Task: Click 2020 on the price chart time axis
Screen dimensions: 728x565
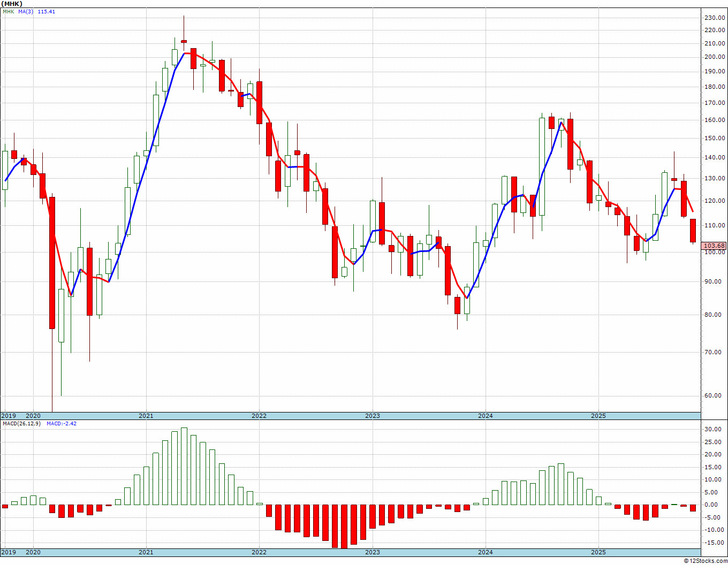Action: click(33, 416)
